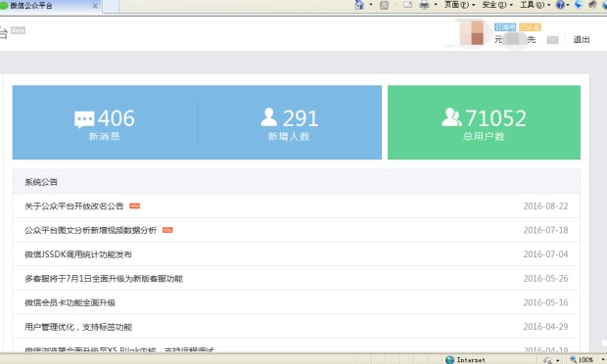Click the date 2016-05-16

pyautogui.click(x=545, y=302)
